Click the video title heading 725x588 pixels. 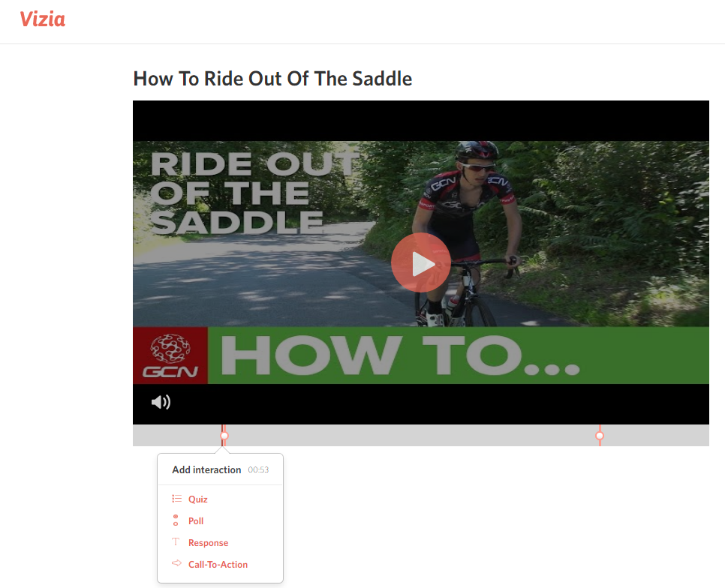[272, 79]
